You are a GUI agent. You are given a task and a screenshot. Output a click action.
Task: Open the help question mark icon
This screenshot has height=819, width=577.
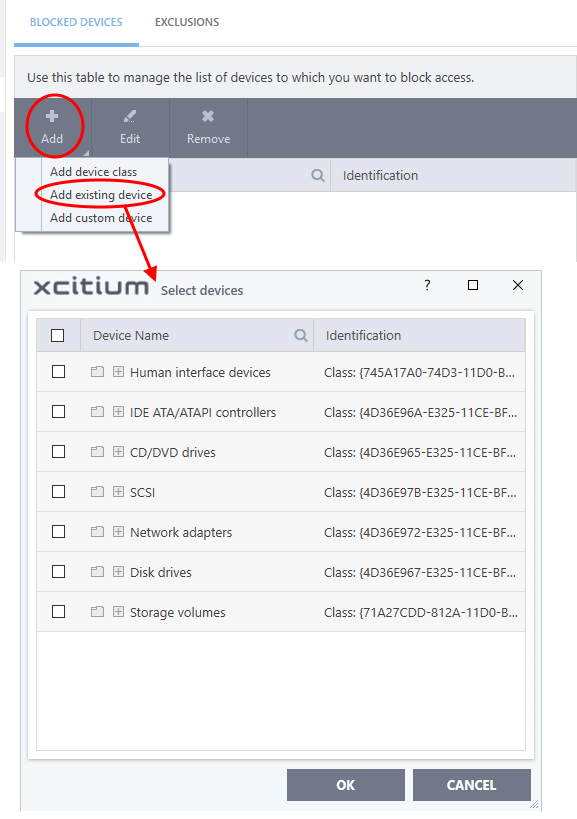[428, 285]
